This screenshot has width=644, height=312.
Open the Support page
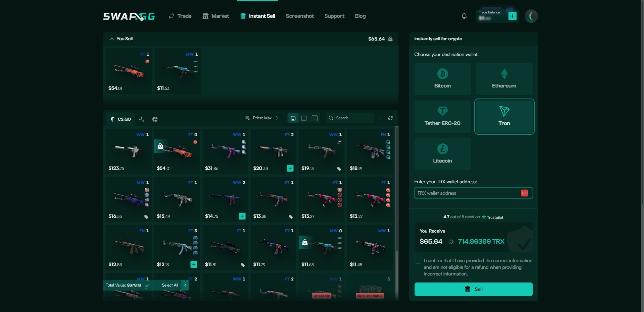click(334, 16)
